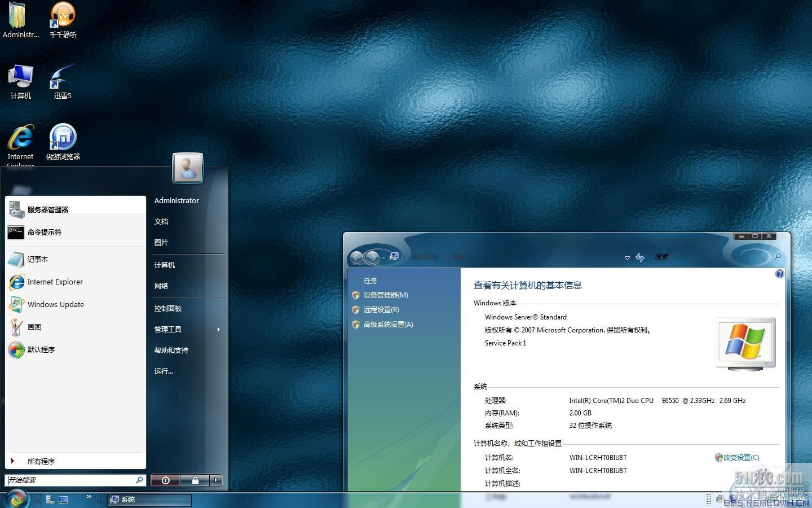Open 计算机 from Start menu right pane
The width and height of the screenshot is (812, 508).
(x=165, y=265)
